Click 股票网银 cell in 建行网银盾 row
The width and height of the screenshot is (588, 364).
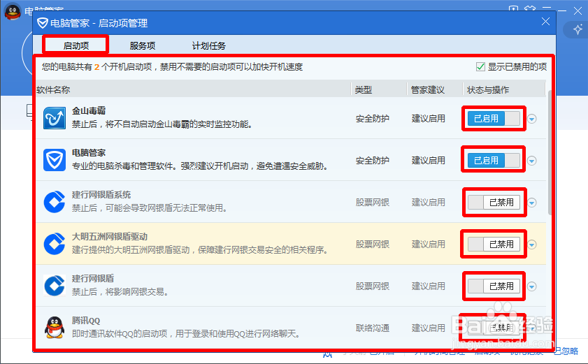point(373,286)
